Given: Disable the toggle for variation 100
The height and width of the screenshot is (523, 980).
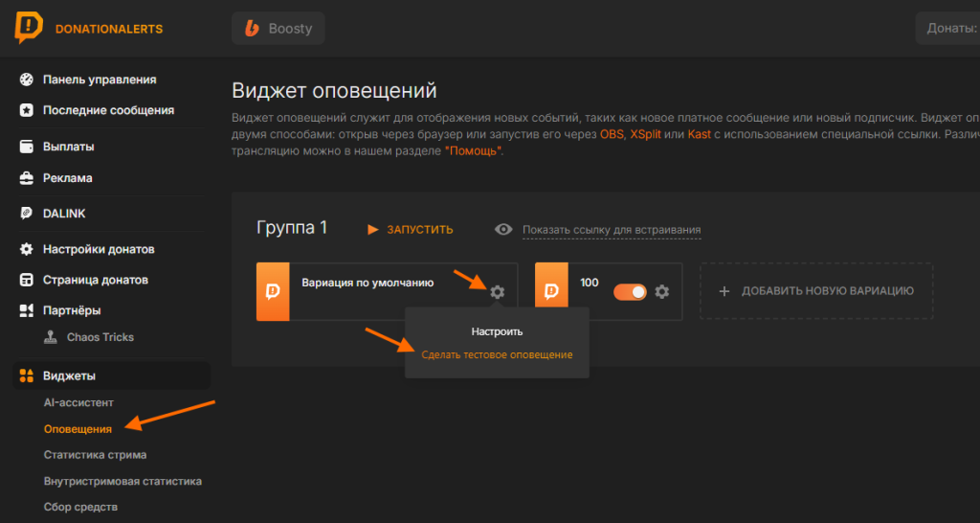Looking at the screenshot, I should pos(630,291).
